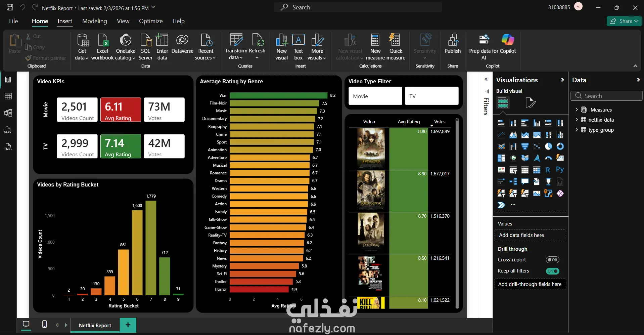Switch to the Optimize tab
644x335 pixels.
pos(151,21)
